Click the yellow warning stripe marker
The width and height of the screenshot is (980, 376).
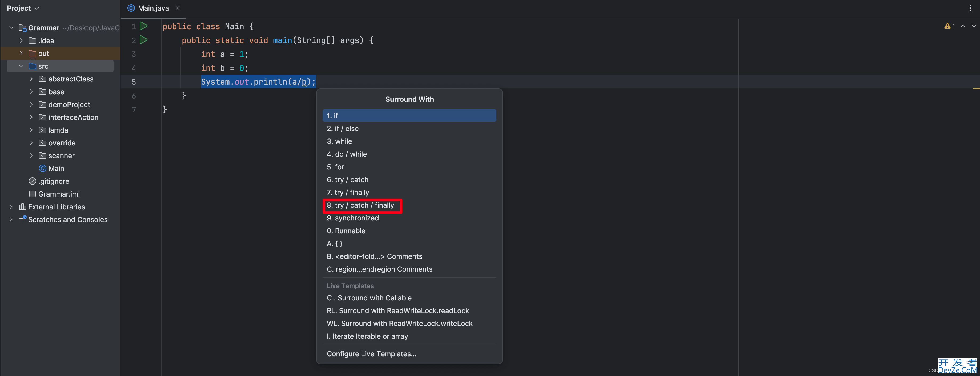[x=976, y=89]
